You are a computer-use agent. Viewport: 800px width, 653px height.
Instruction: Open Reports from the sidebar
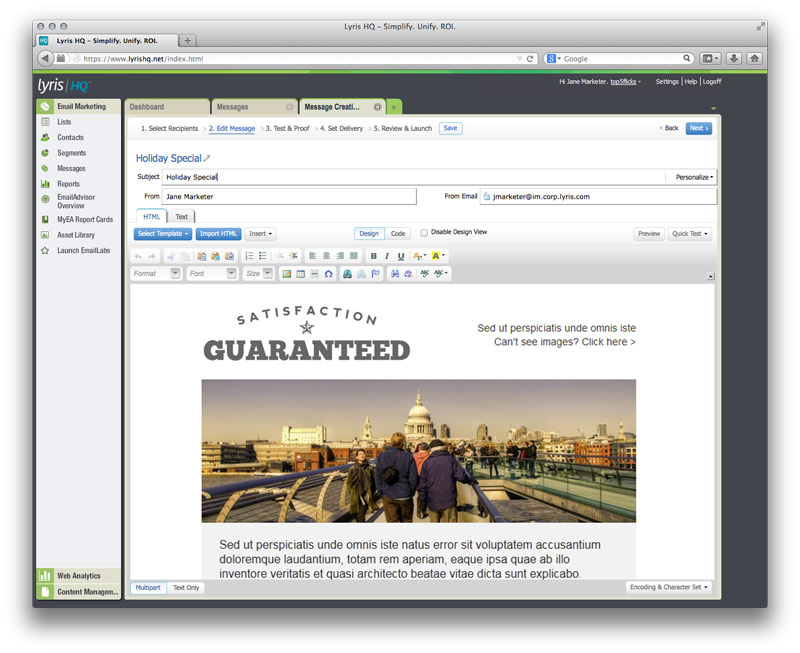point(68,184)
